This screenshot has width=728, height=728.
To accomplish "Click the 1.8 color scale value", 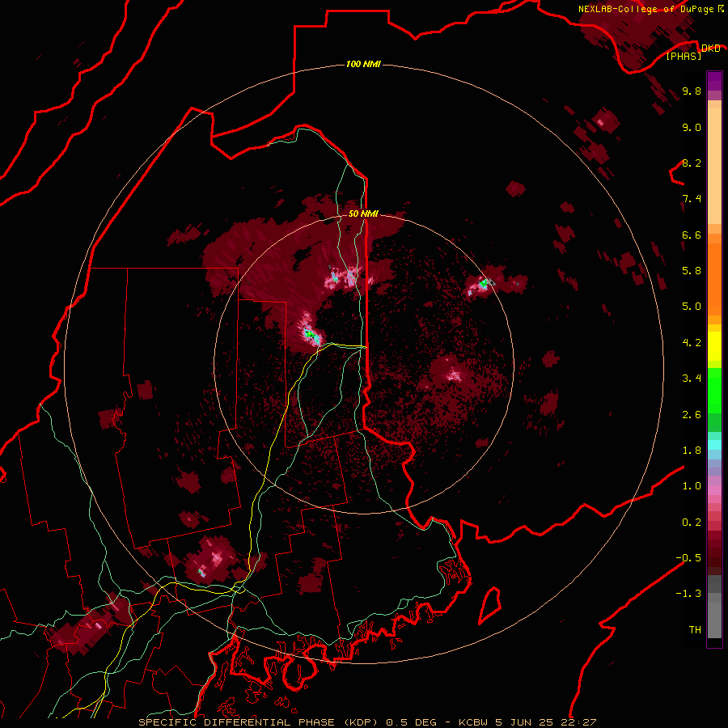I will click(x=692, y=451).
